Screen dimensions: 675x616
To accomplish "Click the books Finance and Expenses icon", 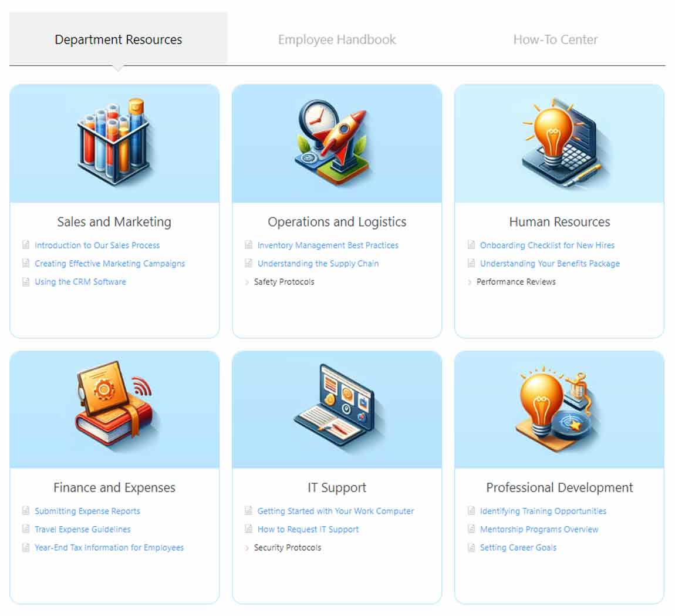I will click(114, 407).
